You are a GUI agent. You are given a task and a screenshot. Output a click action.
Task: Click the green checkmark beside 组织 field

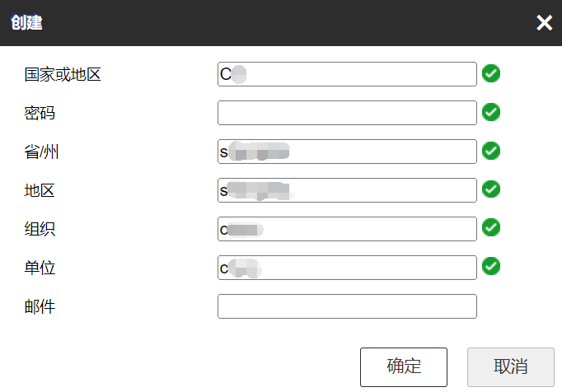[x=491, y=227]
